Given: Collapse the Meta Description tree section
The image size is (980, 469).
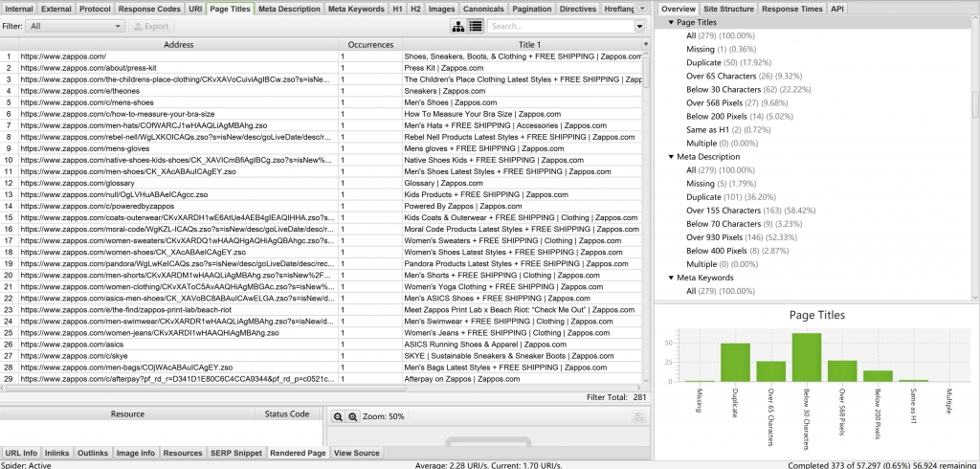Looking at the screenshot, I should point(671,157).
